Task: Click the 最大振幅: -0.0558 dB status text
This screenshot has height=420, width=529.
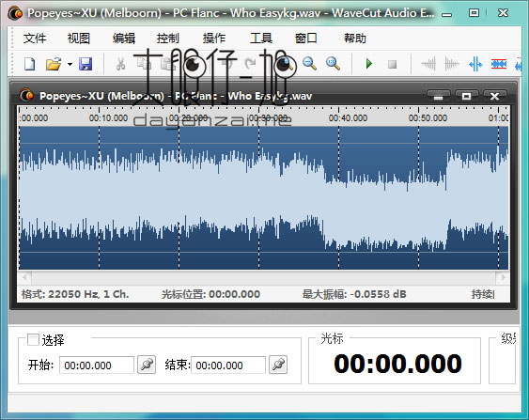Action: tap(354, 294)
